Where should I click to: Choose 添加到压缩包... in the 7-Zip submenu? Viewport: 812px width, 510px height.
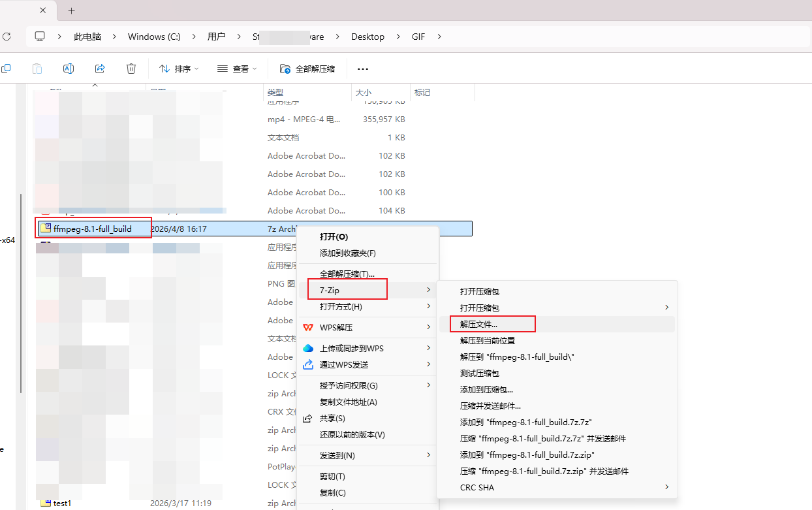pos(557,389)
